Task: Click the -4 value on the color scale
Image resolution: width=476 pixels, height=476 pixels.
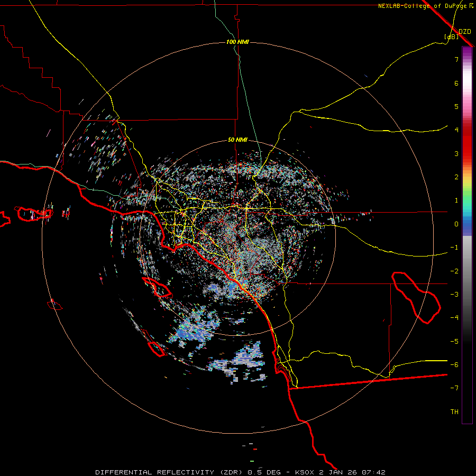Action: (x=454, y=318)
